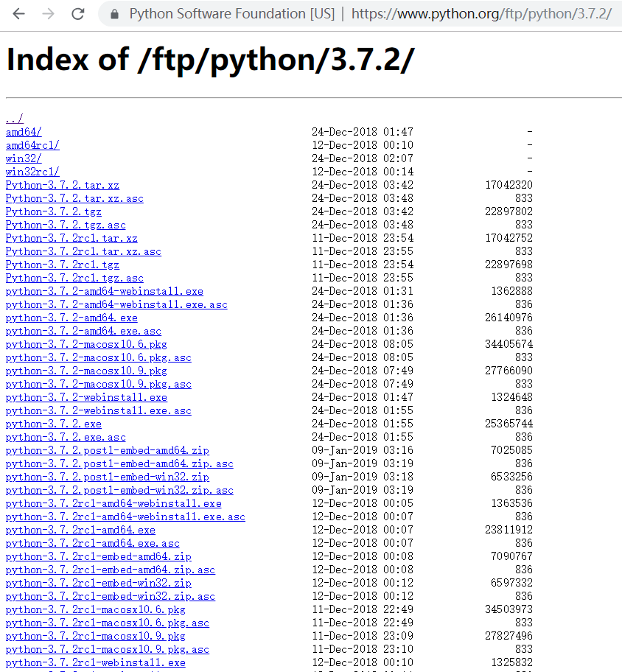Open Python-3.7.2.tgz.asc link
Image resolution: width=622 pixels, height=672 pixels.
point(66,225)
